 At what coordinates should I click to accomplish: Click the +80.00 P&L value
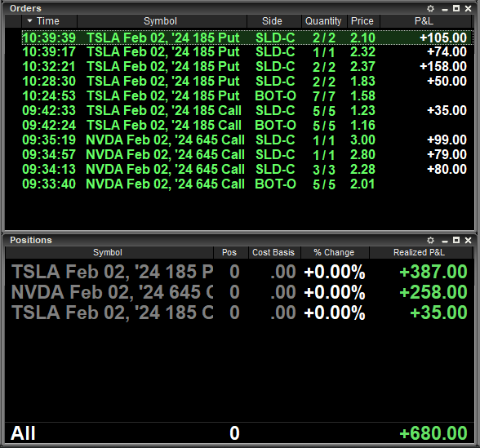click(447, 169)
